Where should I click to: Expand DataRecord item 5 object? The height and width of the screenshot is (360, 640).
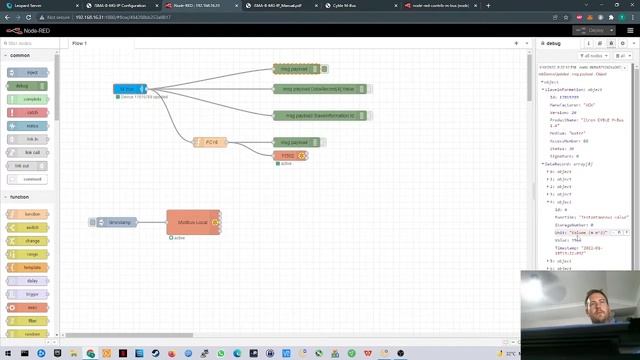coord(548,261)
